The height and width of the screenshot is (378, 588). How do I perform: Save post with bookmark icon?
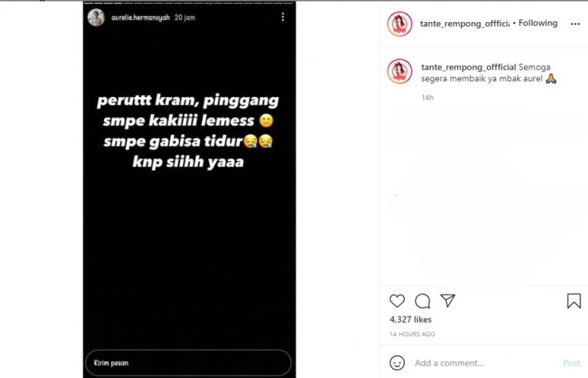pyautogui.click(x=574, y=301)
